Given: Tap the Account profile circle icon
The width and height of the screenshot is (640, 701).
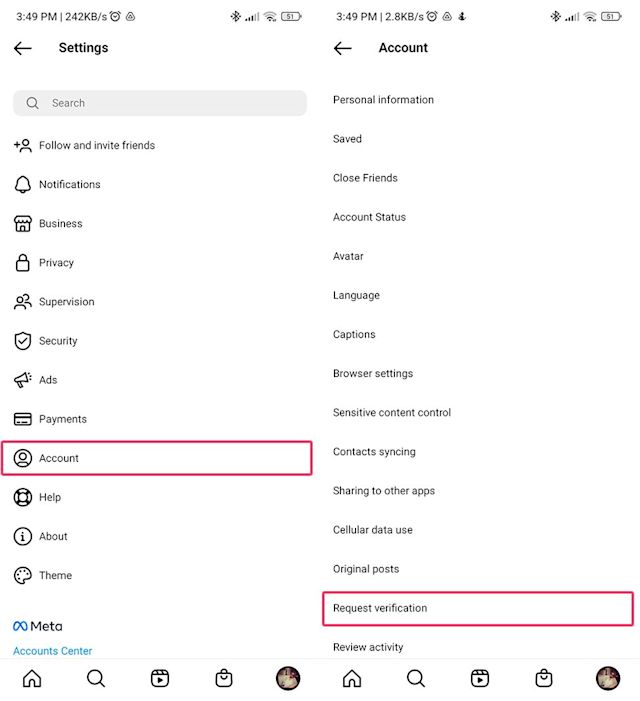Looking at the screenshot, I should (x=23, y=458).
